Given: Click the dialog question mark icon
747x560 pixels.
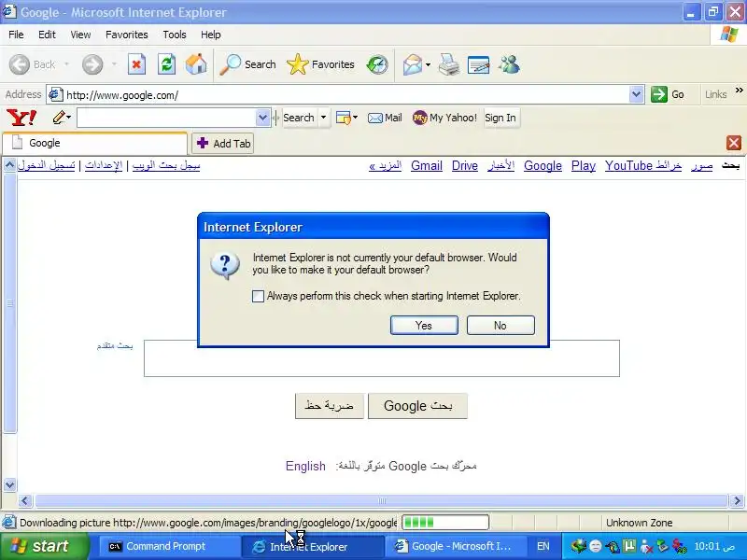Looking at the screenshot, I should (x=225, y=265).
